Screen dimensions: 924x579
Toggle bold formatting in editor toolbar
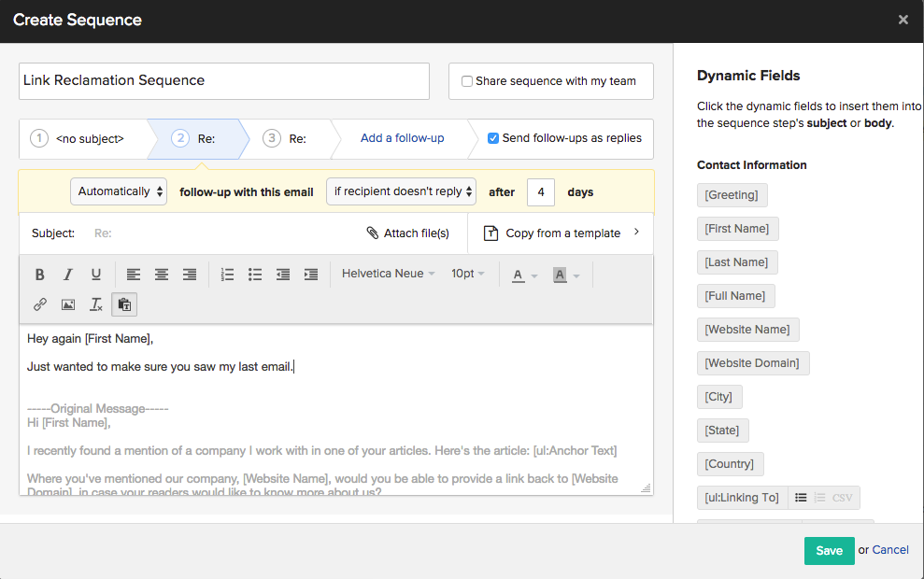(40, 275)
